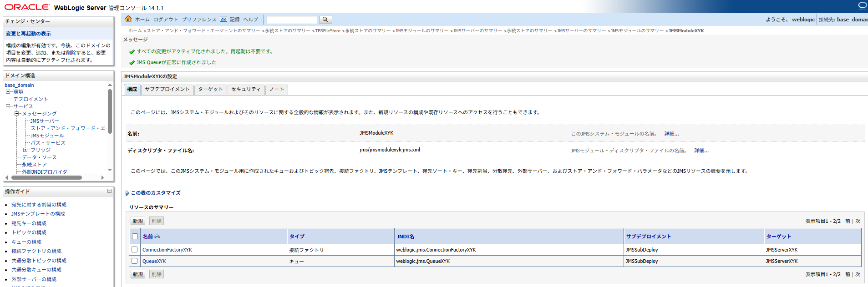Open the 構成 tab
This screenshot has height=287, width=868.
132,90
